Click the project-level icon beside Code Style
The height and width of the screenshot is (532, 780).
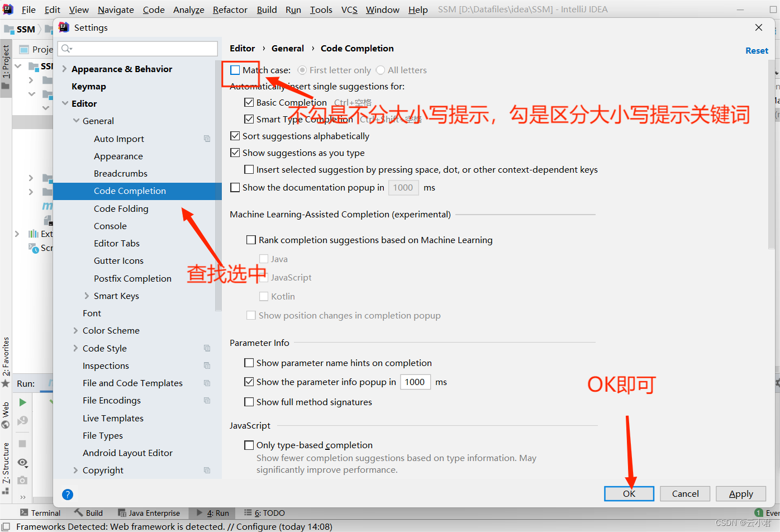tap(207, 348)
